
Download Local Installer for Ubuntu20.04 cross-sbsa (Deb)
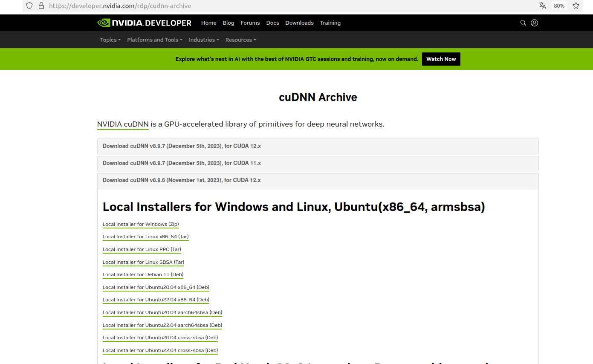click(x=160, y=338)
